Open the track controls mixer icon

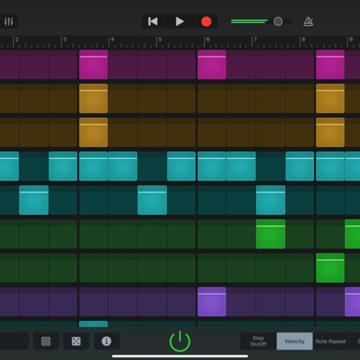9,22
